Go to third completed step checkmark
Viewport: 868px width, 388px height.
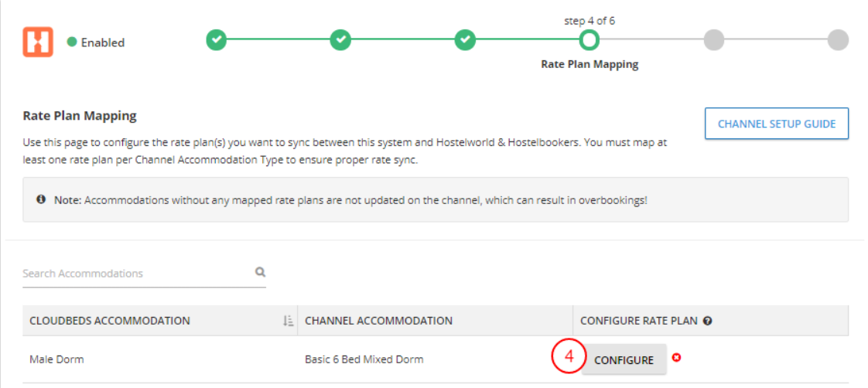pyautogui.click(x=464, y=39)
